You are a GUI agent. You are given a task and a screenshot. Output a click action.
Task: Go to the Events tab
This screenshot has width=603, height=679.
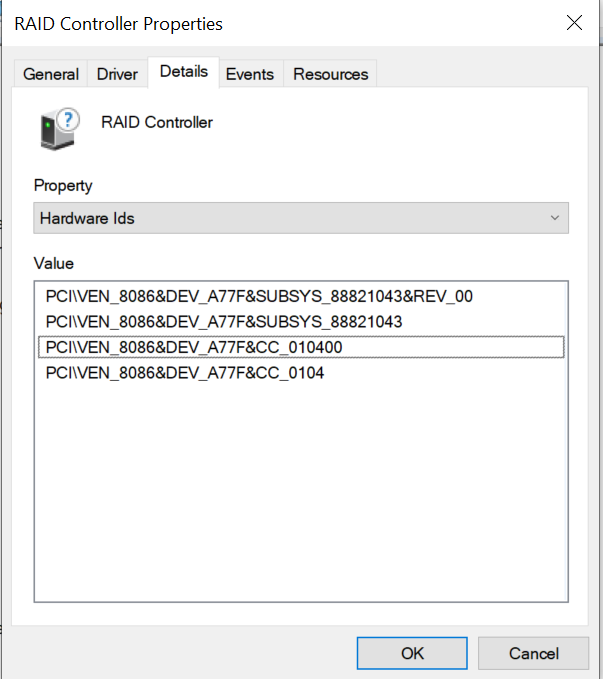pyautogui.click(x=249, y=74)
